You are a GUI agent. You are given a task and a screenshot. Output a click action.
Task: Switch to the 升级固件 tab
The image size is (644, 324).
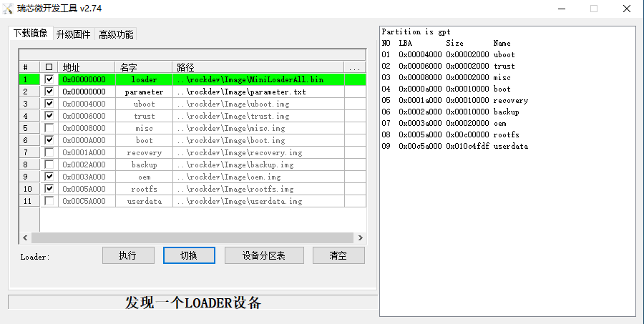[73, 34]
